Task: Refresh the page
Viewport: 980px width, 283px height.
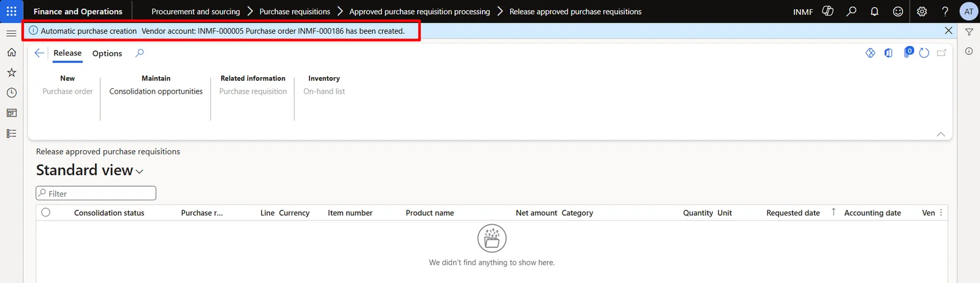Action: (x=924, y=53)
